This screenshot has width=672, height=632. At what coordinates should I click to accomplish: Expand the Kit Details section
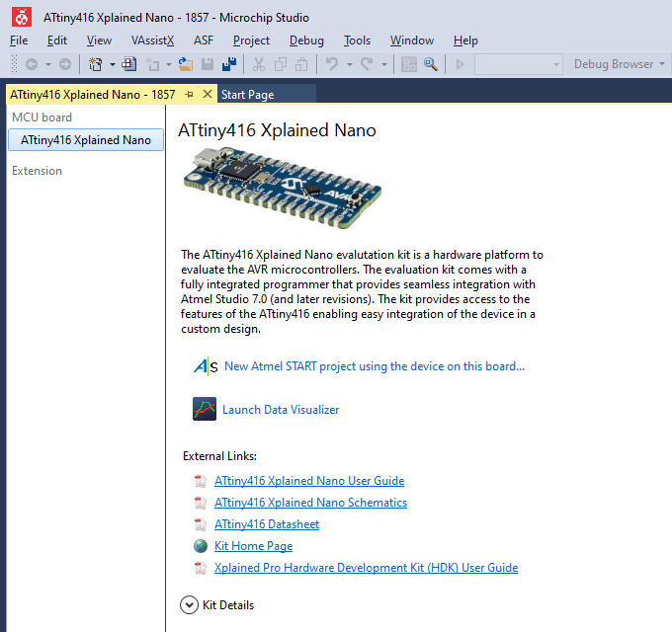click(x=189, y=605)
